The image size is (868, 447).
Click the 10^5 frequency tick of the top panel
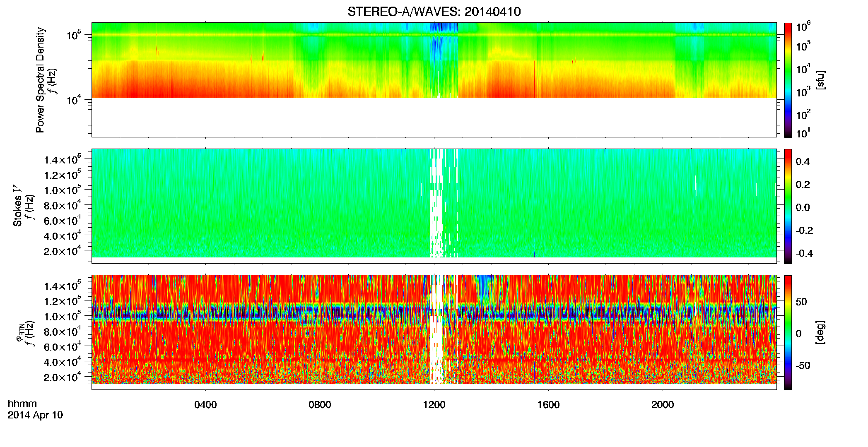click(74, 35)
